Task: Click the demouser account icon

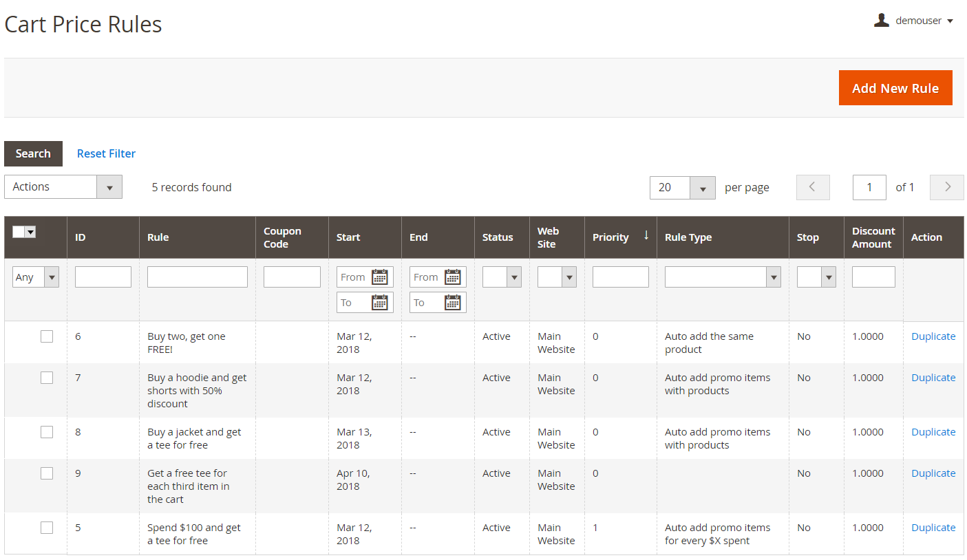Action: pos(882,21)
